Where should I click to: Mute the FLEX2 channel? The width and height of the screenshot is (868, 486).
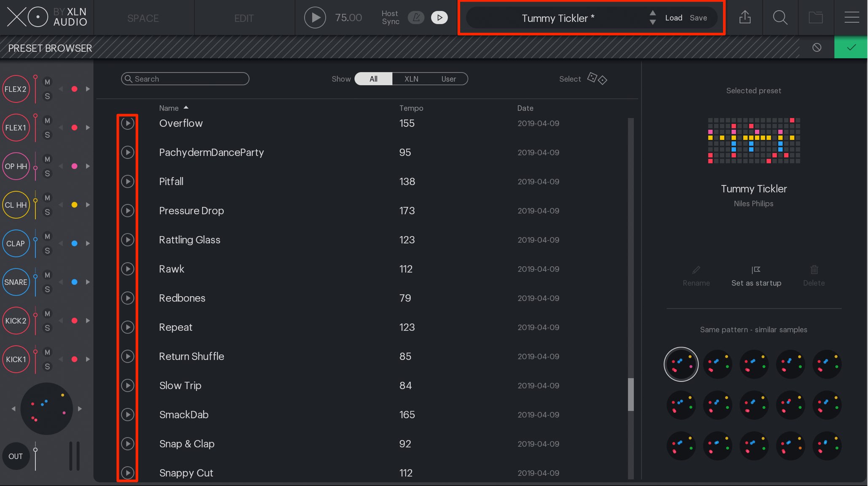47,82
